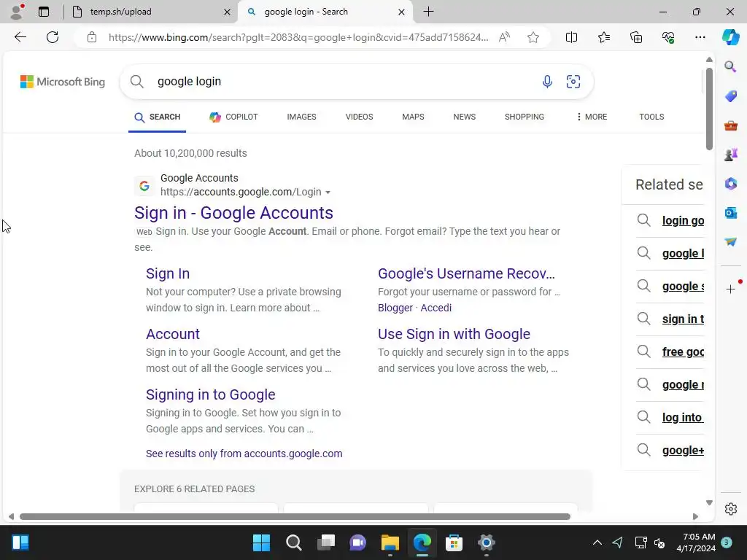This screenshot has width=747, height=560.
Task: Click the visual search camera icon
Action: [x=573, y=82]
